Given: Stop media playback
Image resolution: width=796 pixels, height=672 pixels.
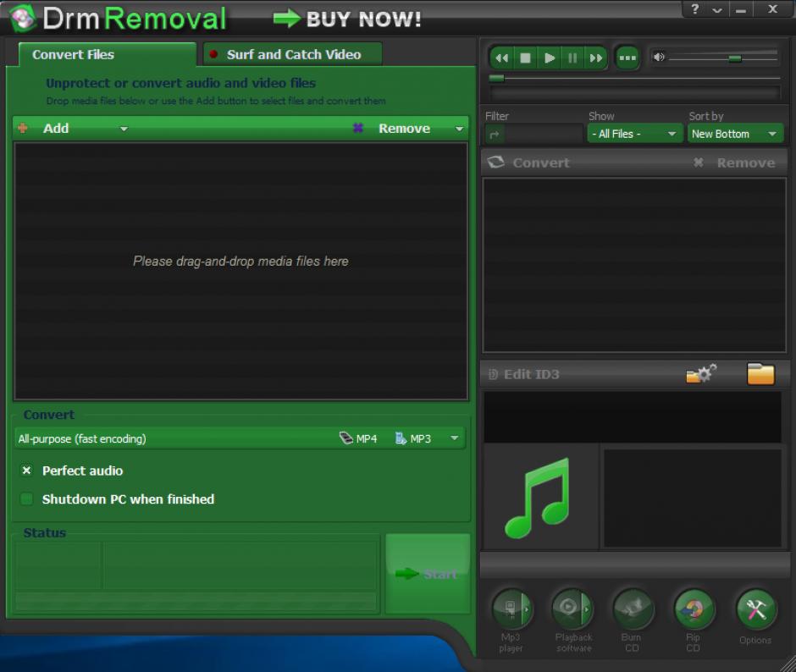Looking at the screenshot, I should click(525, 58).
